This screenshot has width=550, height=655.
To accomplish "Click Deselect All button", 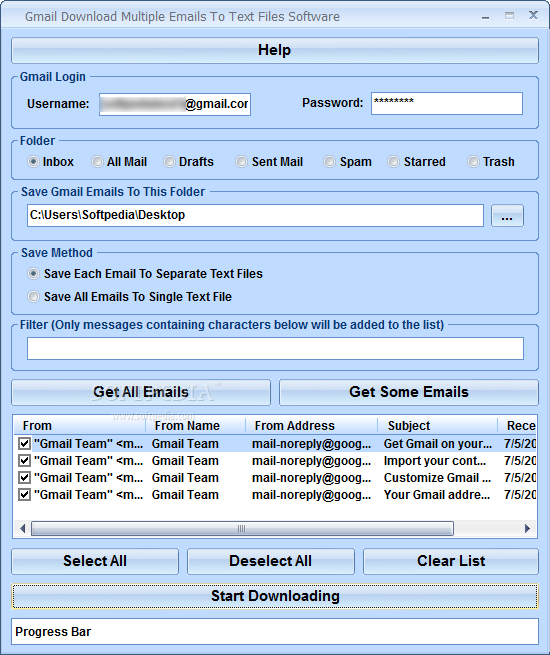I will [x=271, y=561].
